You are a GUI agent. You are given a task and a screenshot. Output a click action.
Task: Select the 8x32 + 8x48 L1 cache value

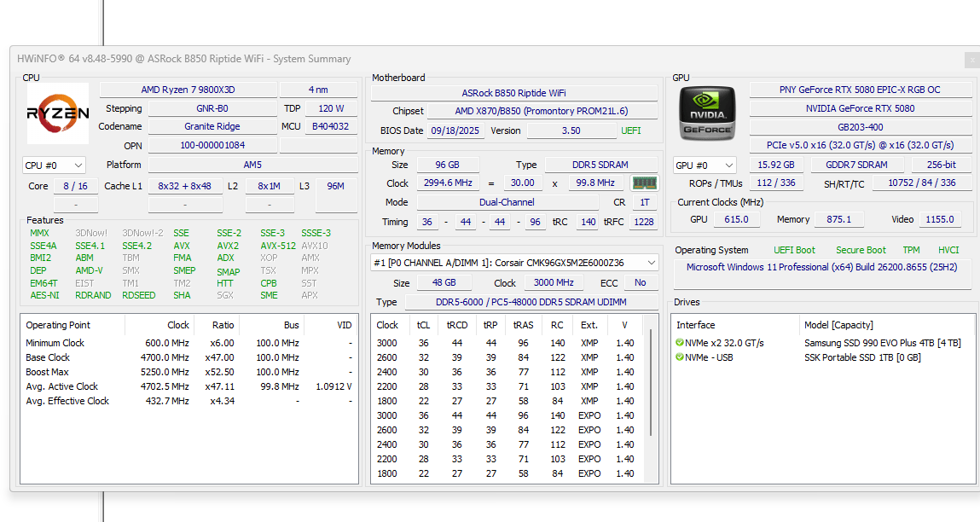click(185, 186)
